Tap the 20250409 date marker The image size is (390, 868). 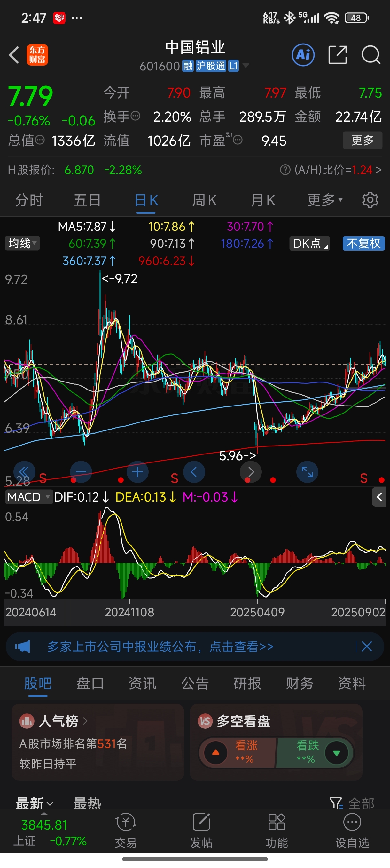[257, 612]
